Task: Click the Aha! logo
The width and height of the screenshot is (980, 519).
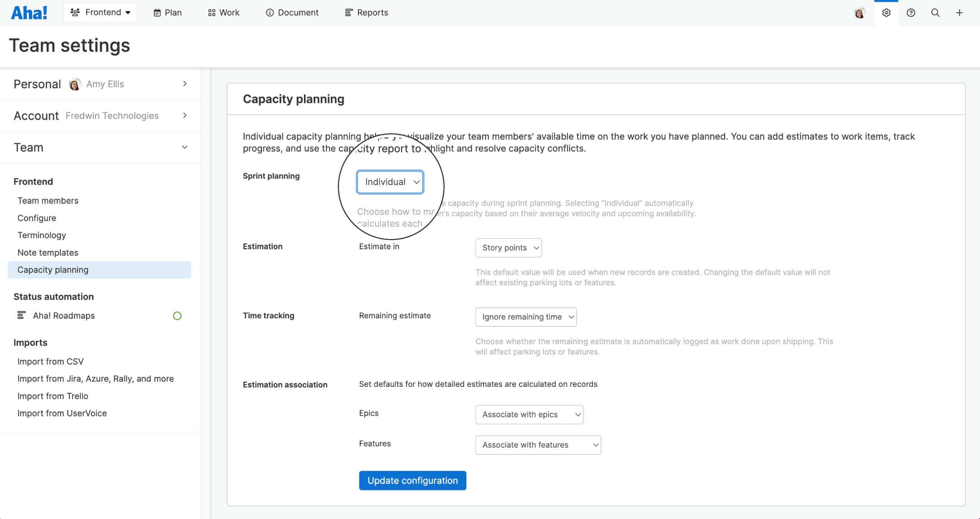Action: (x=29, y=12)
